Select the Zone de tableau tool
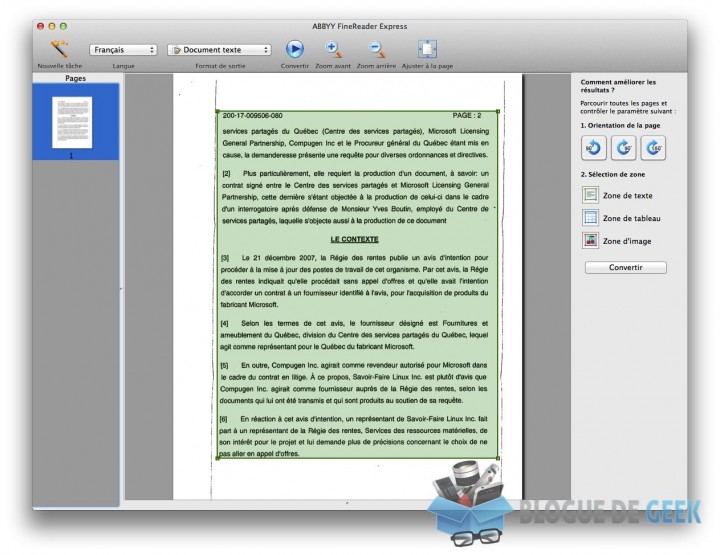This screenshot has width=720, height=555. point(621,218)
